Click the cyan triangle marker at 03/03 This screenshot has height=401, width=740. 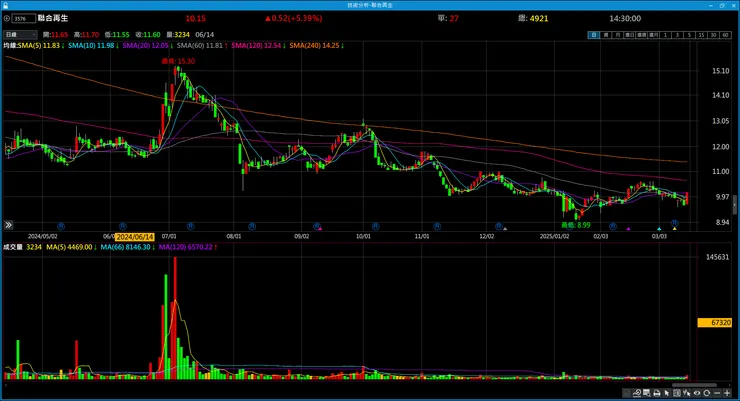coord(659,229)
